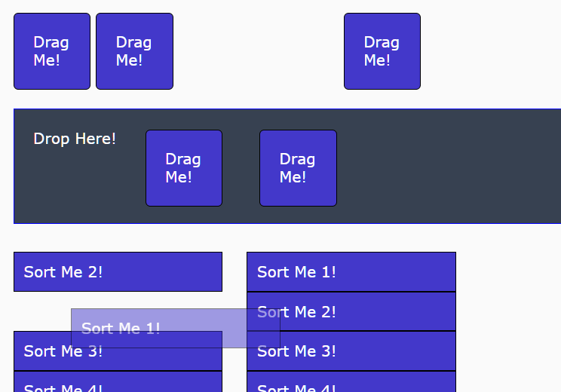
Task: Select the second Drag Me box in the top row
Action: click(134, 51)
